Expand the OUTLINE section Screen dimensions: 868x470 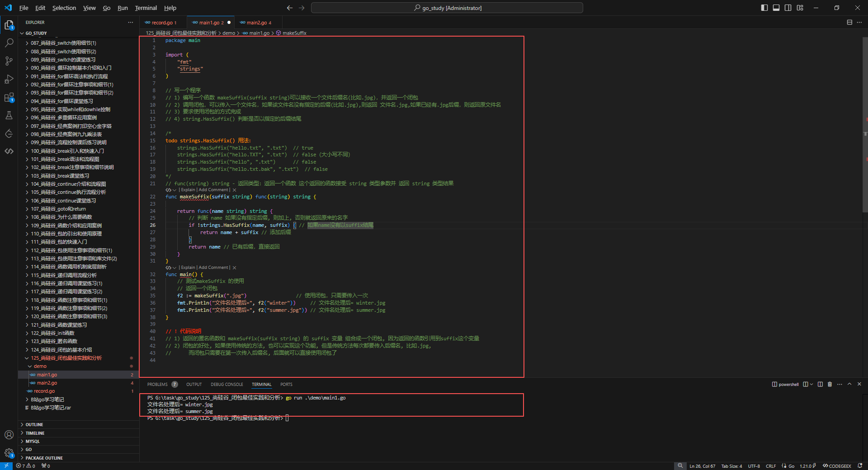point(34,425)
